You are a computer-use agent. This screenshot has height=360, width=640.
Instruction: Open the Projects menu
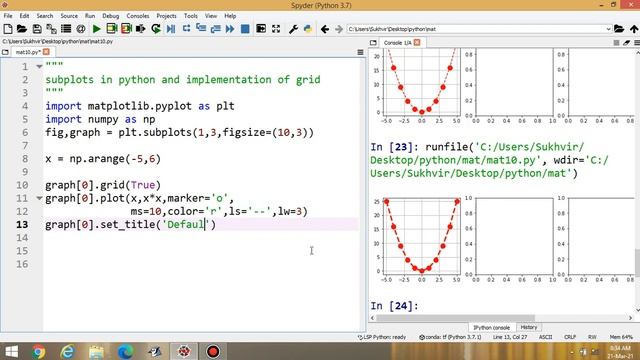pos(166,16)
